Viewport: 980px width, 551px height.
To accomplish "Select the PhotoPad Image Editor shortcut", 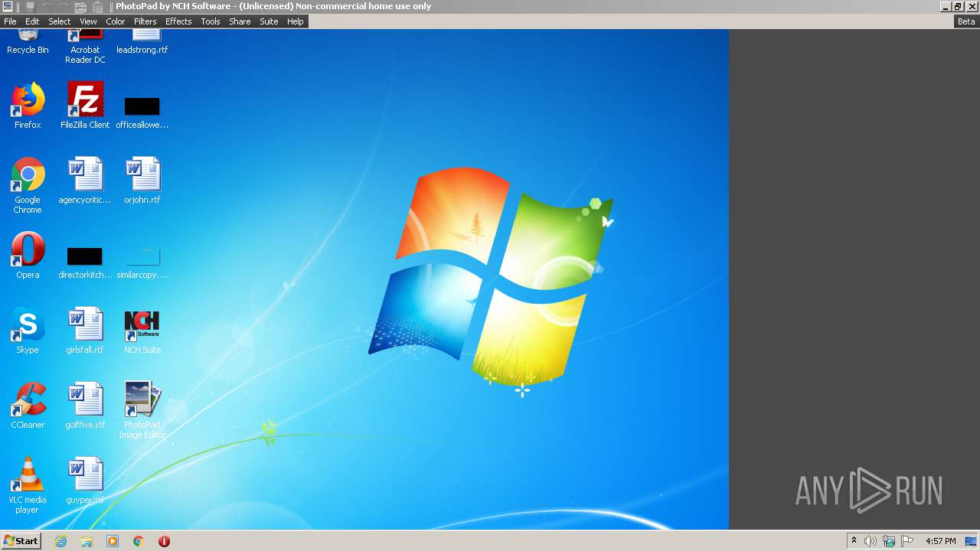I will point(142,410).
